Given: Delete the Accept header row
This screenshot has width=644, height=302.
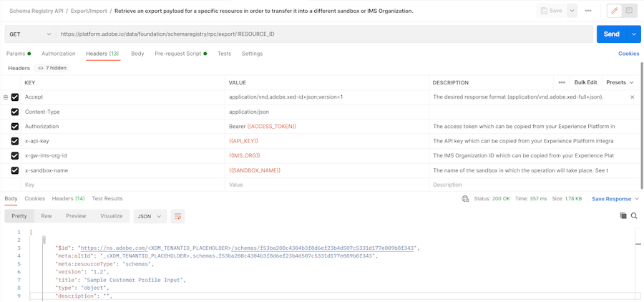Looking at the screenshot, I should pyautogui.click(x=632, y=97).
